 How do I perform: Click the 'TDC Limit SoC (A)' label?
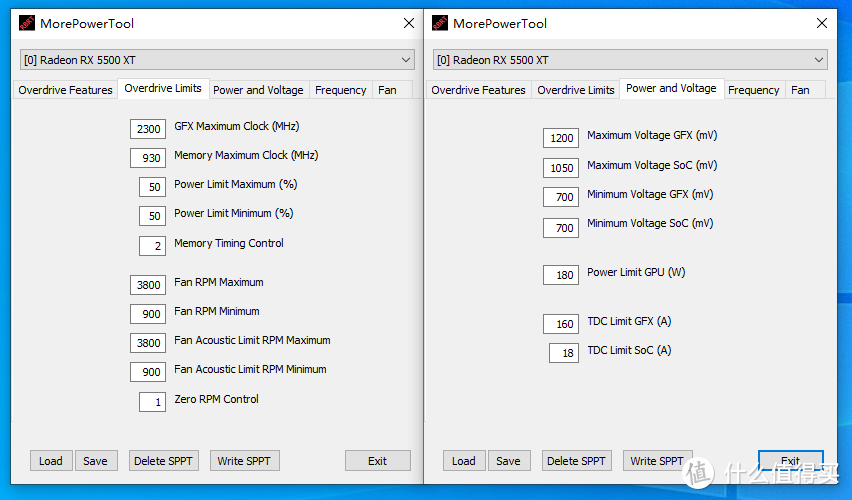[x=629, y=351]
